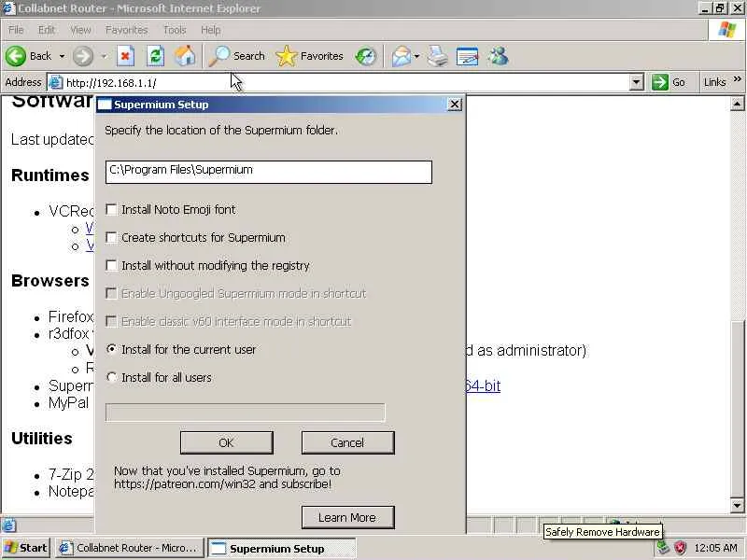Click OK in Supermium Setup
Viewport: 747px width, 560px height.
tap(227, 442)
